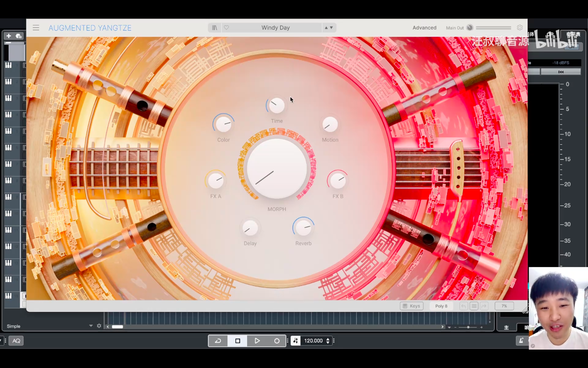Stop playback in transport bar
Viewport: 588px width, 368px height.
(x=238, y=341)
